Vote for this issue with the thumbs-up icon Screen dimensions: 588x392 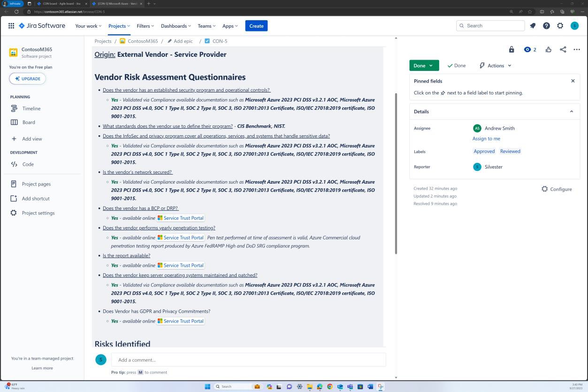click(548, 49)
